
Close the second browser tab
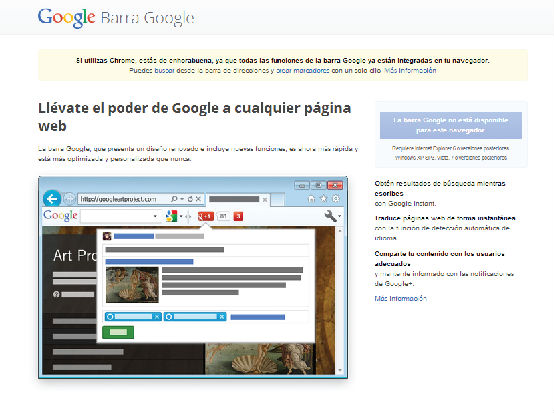265,200
